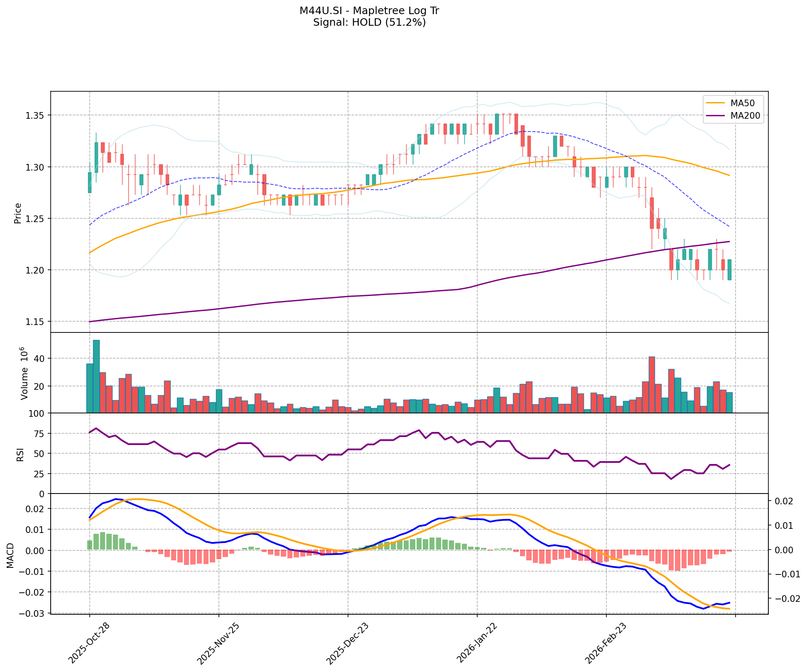Image resolution: width=807 pixels, height=672 pixels.
Task: Click the Price y-axis label
Action: [x=17, y=213]
